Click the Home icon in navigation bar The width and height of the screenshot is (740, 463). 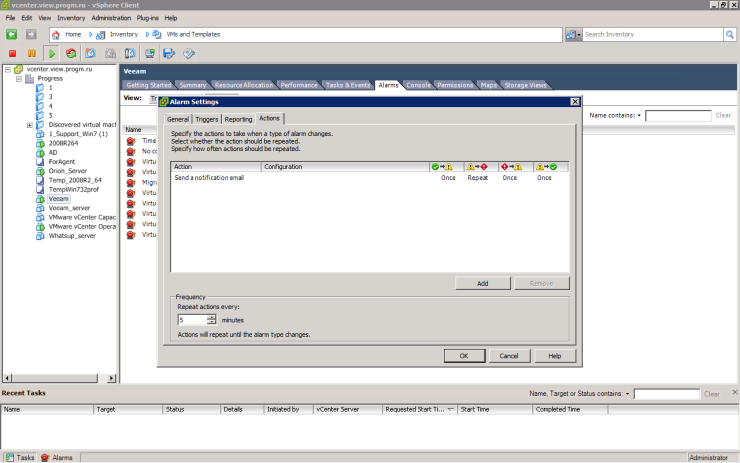click(x=56, y=34)
